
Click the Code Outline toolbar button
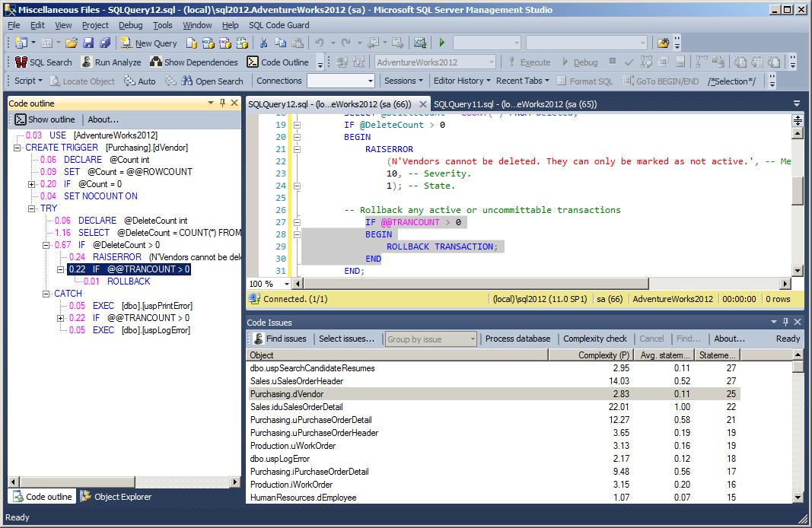(x=278, y=62)
